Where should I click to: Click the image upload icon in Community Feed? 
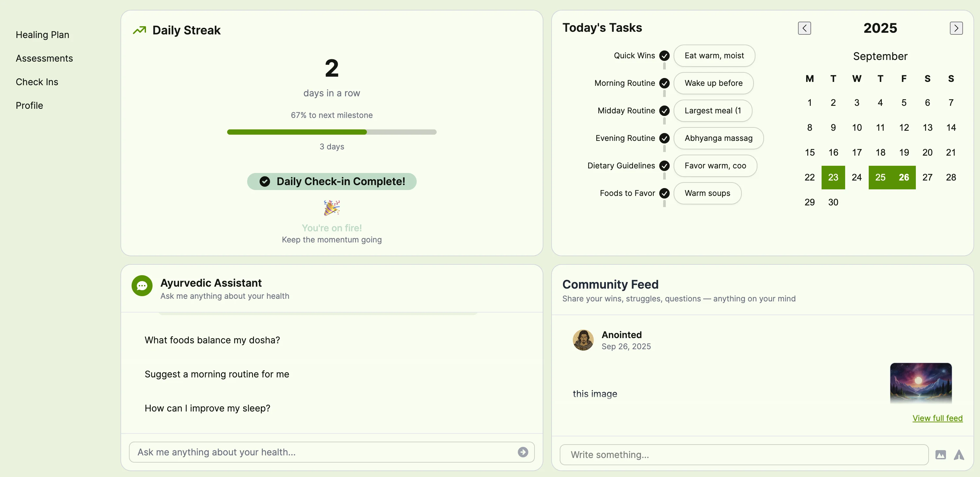[940, 454]
